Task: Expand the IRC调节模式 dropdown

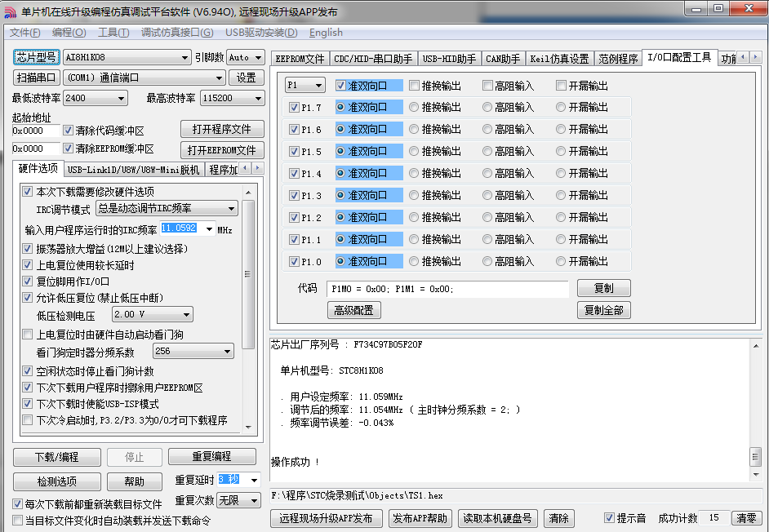Action: coord(167,208)
